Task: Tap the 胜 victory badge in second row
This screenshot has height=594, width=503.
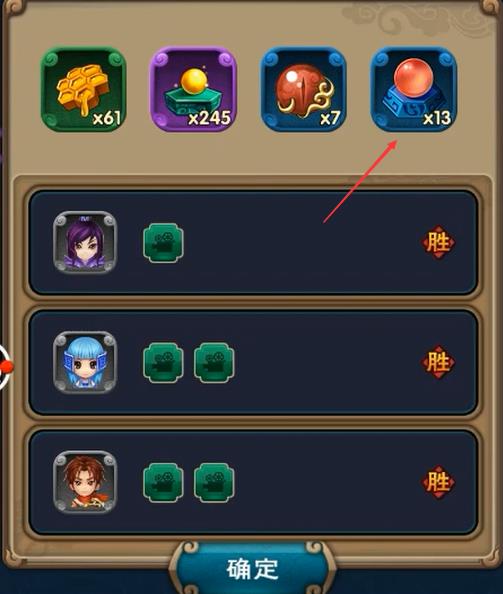Action: click(438, 362)
